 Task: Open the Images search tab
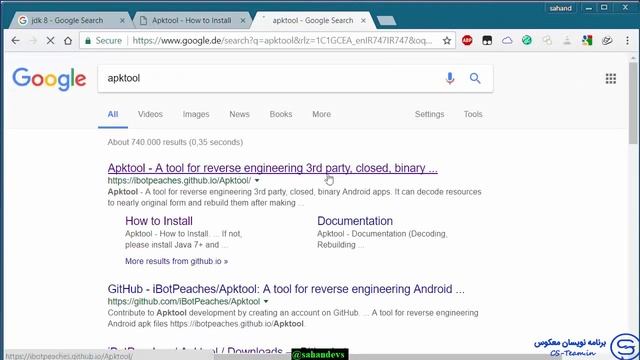(196, 114)
